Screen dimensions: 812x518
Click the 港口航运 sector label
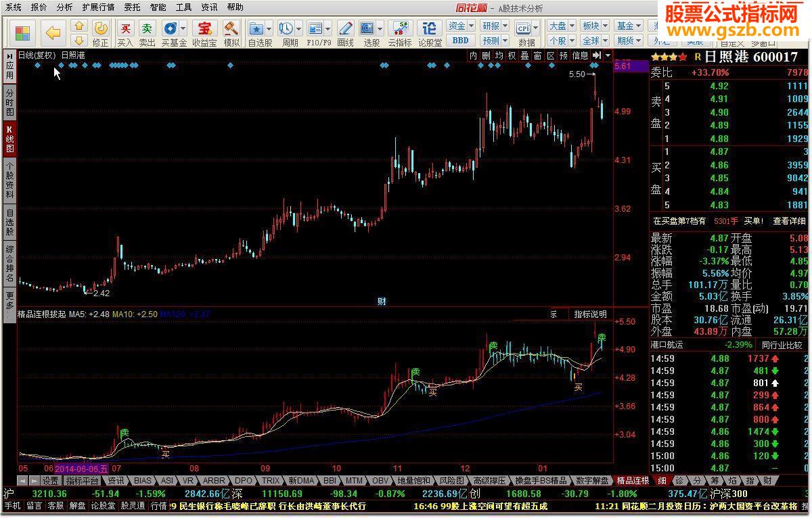click(x=667, y=345)
